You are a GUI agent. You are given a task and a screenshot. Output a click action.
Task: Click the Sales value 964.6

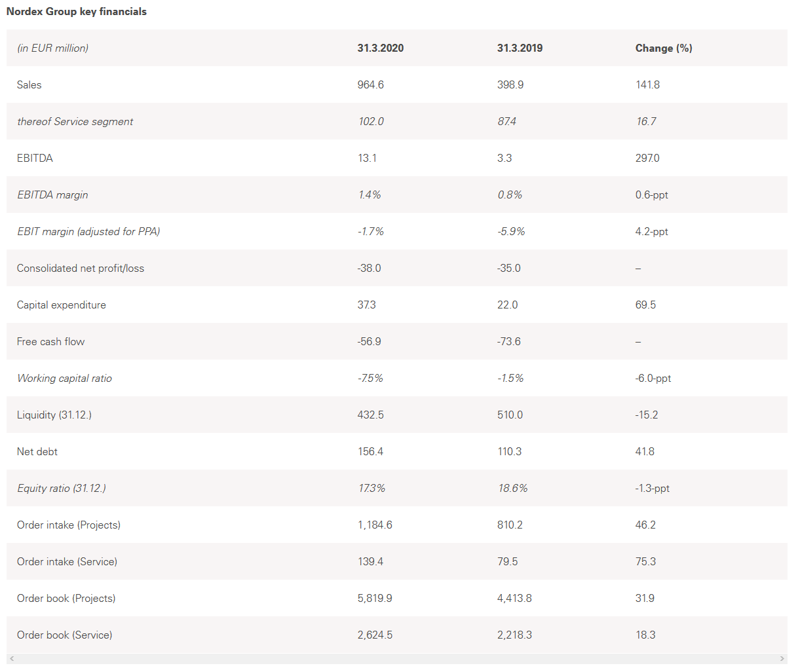click(371, 85)
